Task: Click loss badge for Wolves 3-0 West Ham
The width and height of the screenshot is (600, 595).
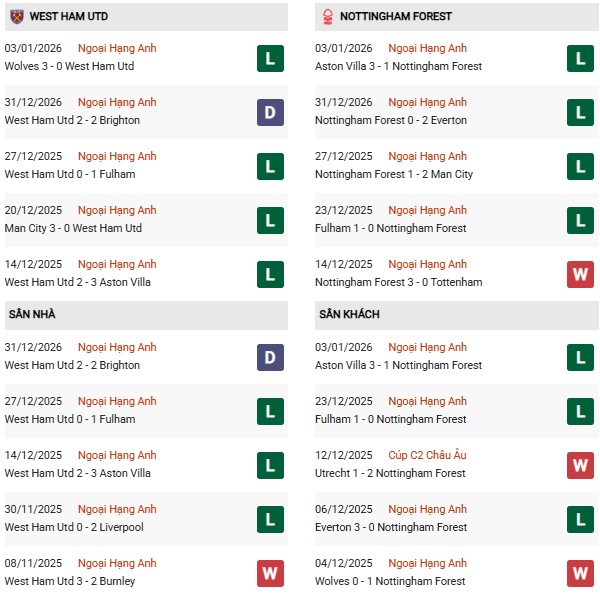Action: [x=270, y=58]
